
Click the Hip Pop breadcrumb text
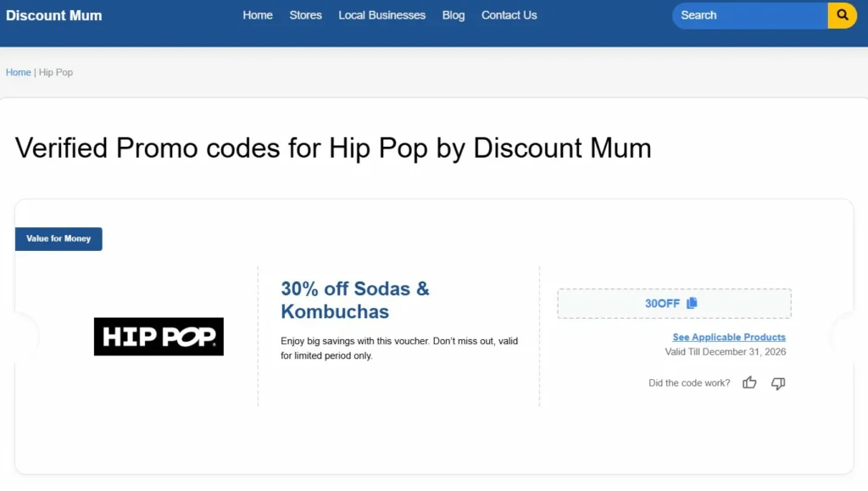coord(56,72)
